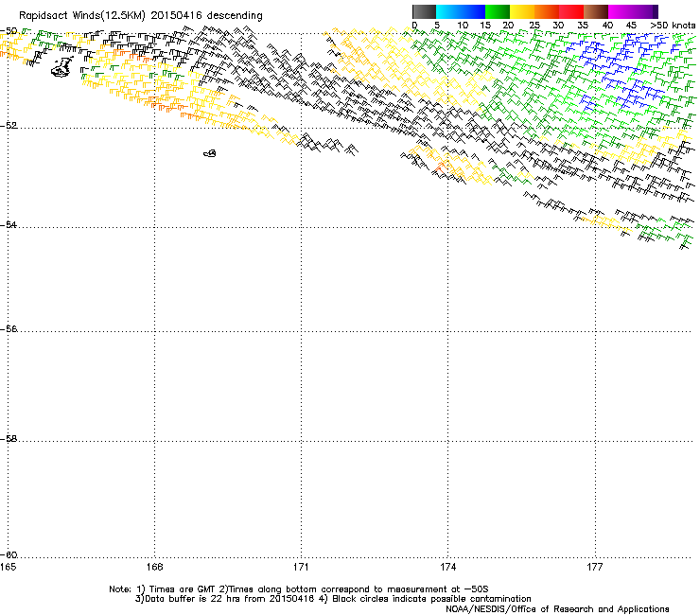Screen dimensions: 700x615
Task: Click the -58 latitude label
Action: point(9,439)
